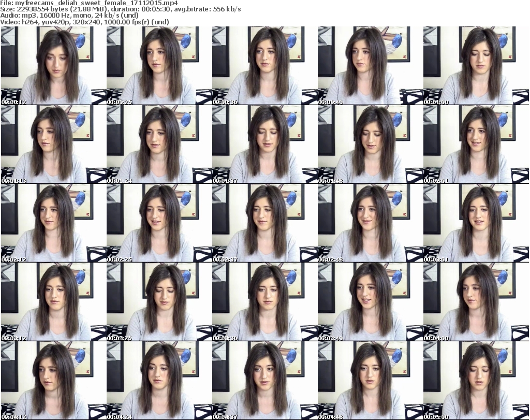Screen dimensions: 530x420
Task: Open the thumbnail stamped 00:01:00
Action: [x=476, y=65]
